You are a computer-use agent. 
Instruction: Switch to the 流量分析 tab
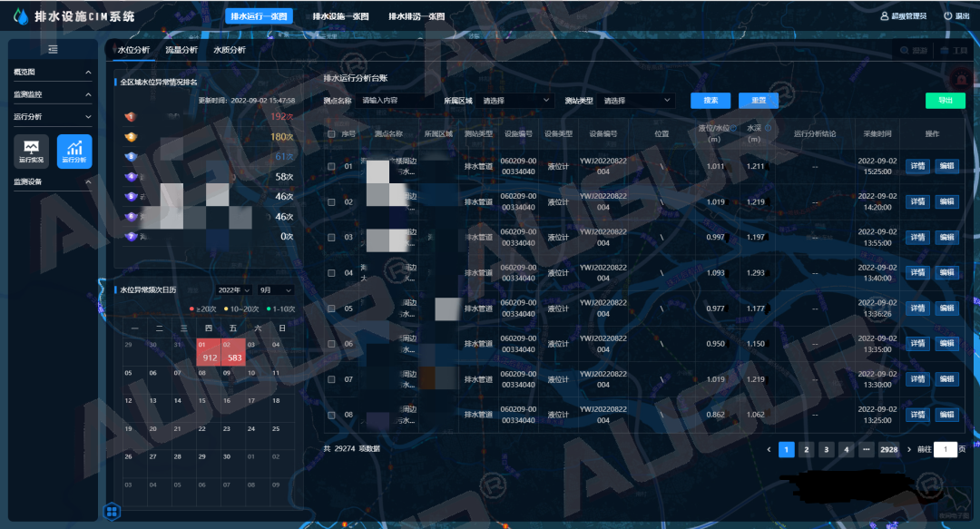(181, 50)
